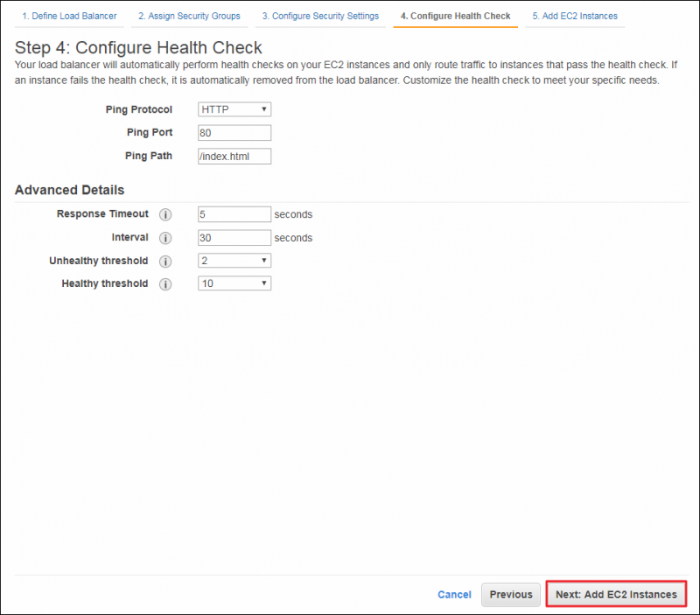Click the Unhealthy threshold info icon
The height and width of the screenshot is (615, 700).
[x=165, y=261]
